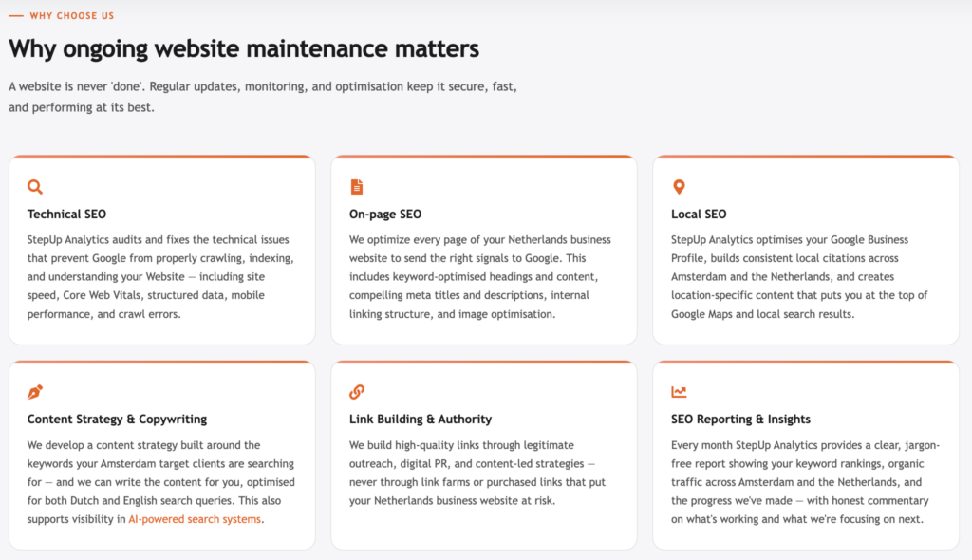Screen dimensions: 972x560
Task: Click the Link Building & Authority heading
Action: (x=421, y=420)
